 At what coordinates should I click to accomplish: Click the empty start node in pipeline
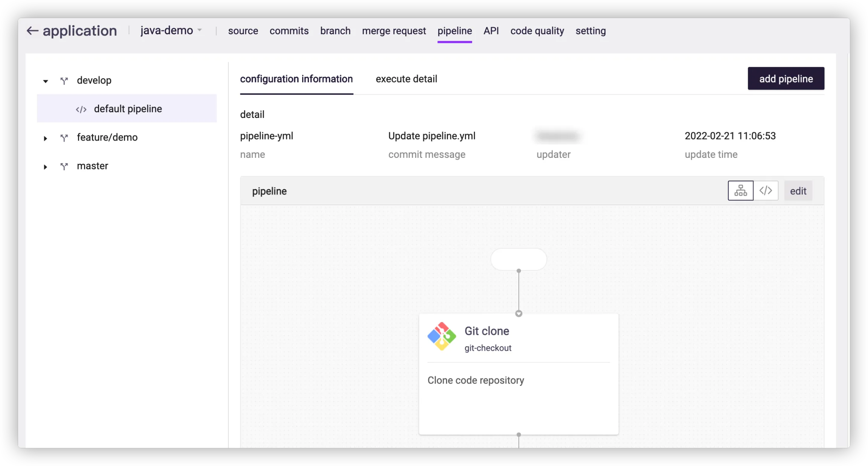518,259
